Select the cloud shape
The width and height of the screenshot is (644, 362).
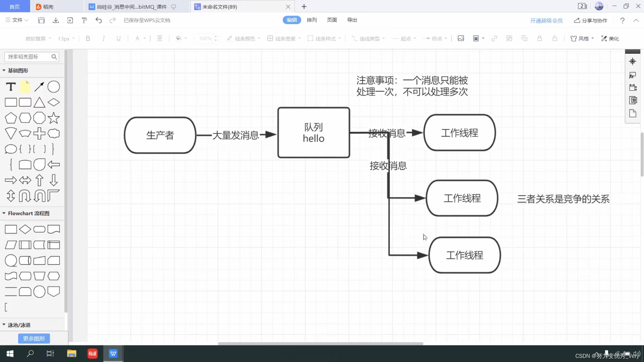point(54,133)
